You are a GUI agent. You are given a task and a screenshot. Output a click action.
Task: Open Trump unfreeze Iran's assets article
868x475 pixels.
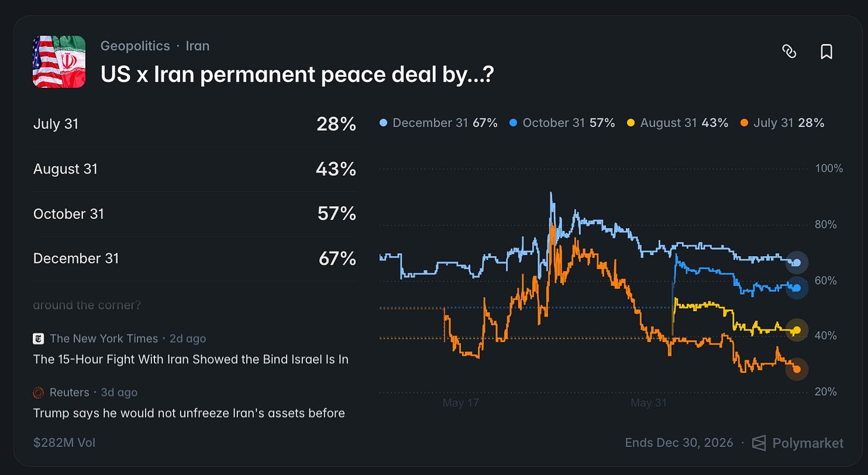[x=189, y=413]
